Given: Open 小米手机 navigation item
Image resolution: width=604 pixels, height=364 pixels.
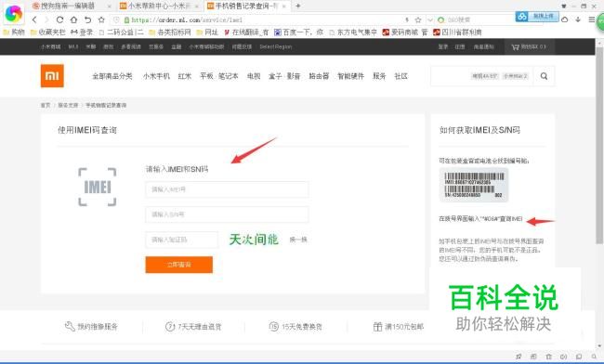Looking at the screenshot, I should (x=156, y=76).
